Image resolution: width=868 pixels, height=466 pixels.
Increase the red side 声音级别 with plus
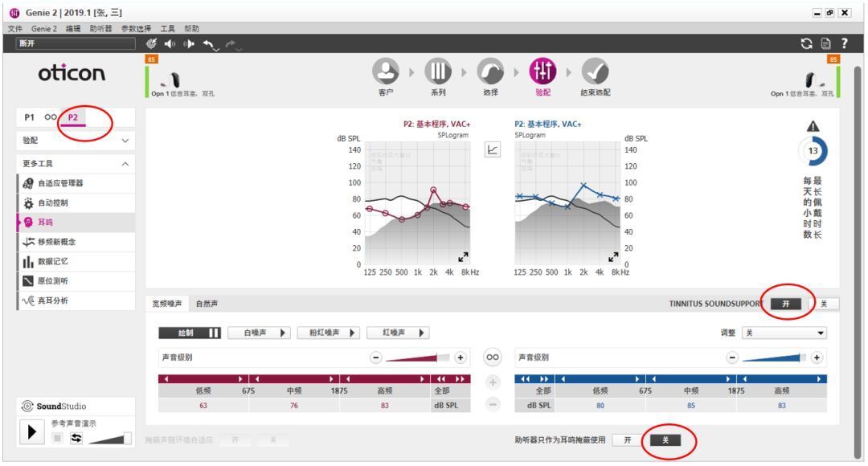460,358
